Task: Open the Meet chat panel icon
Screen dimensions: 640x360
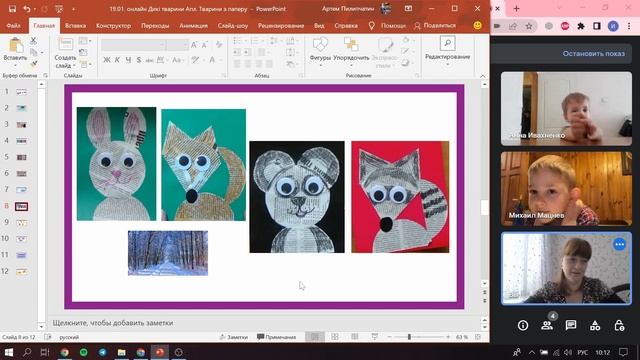Action: [x=571, y=325]
